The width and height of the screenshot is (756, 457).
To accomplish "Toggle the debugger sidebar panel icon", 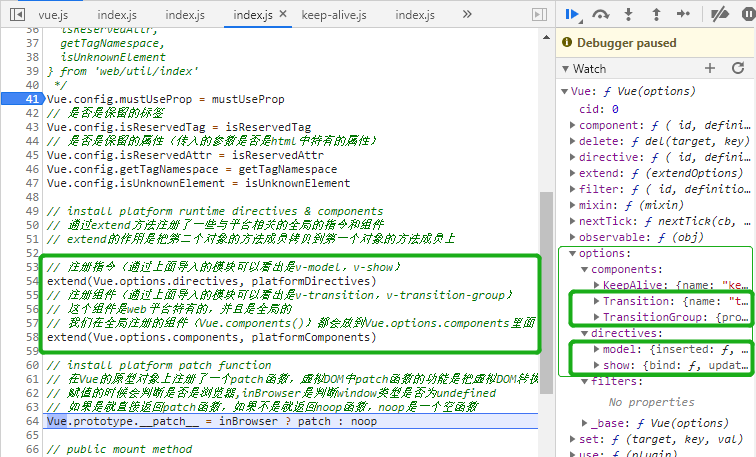I will [x=540, y=15].
